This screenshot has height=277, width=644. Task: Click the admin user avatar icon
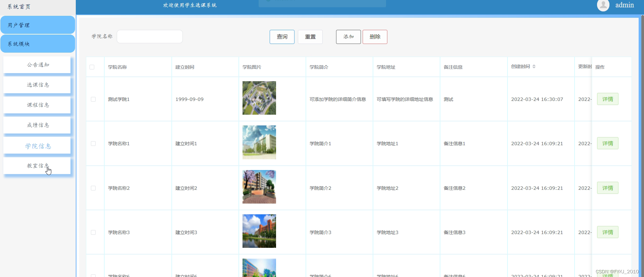[603, 5]
